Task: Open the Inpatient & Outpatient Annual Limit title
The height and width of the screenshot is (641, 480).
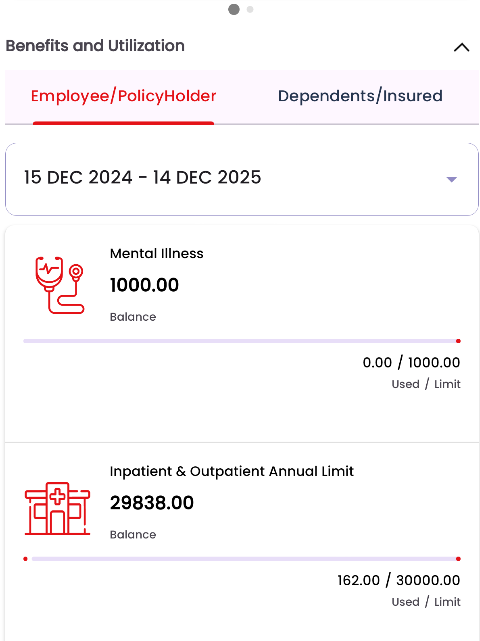Action: click(x=231, y=471)
